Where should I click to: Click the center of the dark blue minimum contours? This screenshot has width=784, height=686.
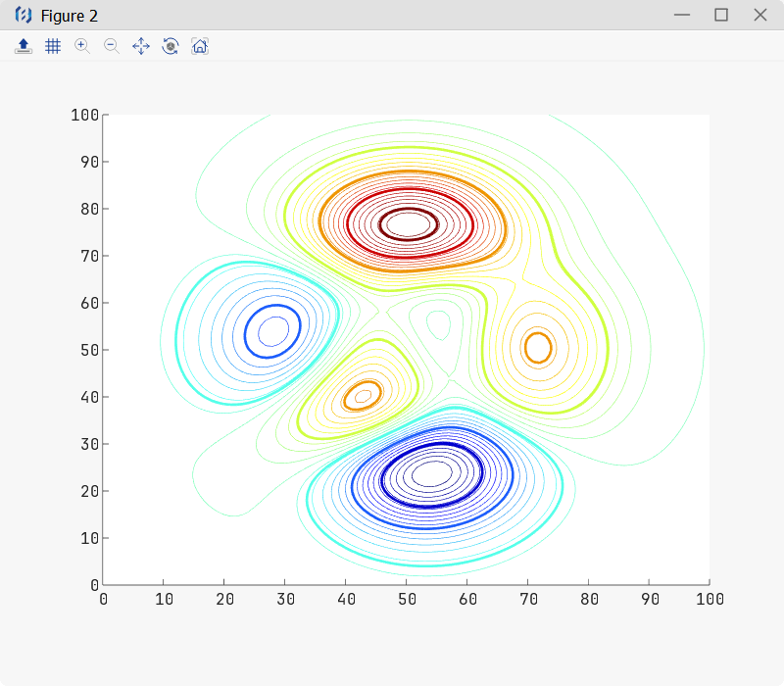tap(432, 474)
